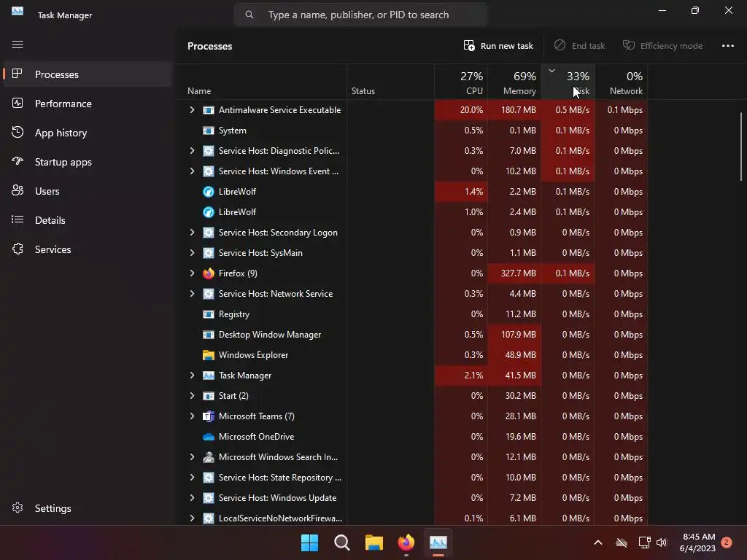Expand Service Host: SysMain row

[x=192, y=253]
